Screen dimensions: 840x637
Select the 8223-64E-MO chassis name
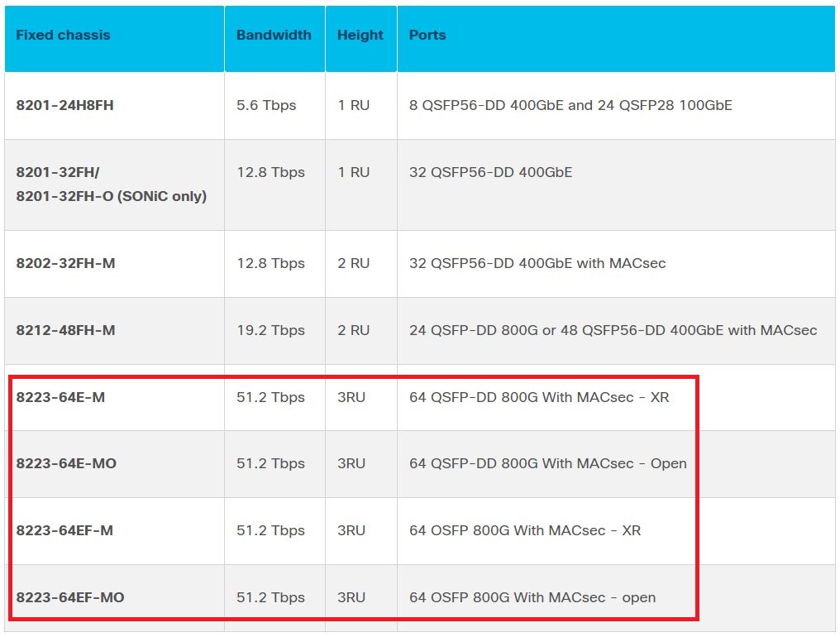click(x=66, y=464)
